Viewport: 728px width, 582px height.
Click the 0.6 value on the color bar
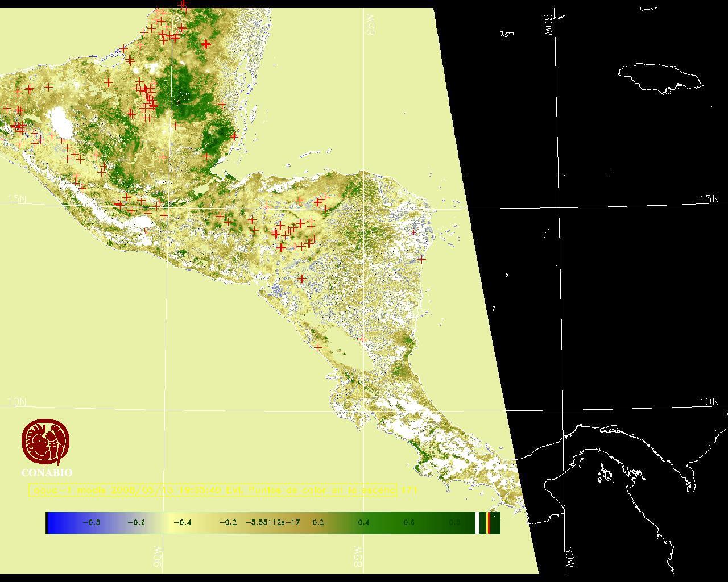click(x=409, y=522)
